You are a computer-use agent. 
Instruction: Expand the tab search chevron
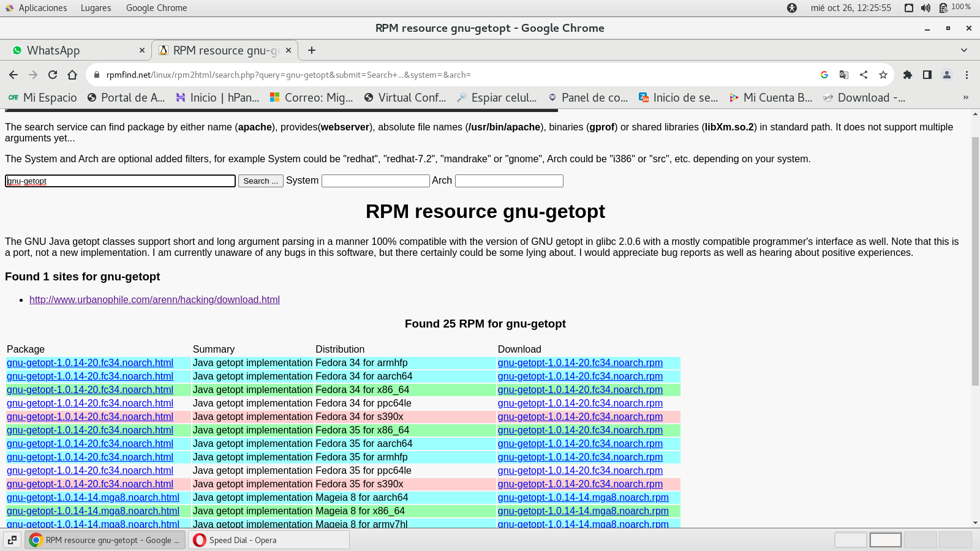[x=964, y=50]
